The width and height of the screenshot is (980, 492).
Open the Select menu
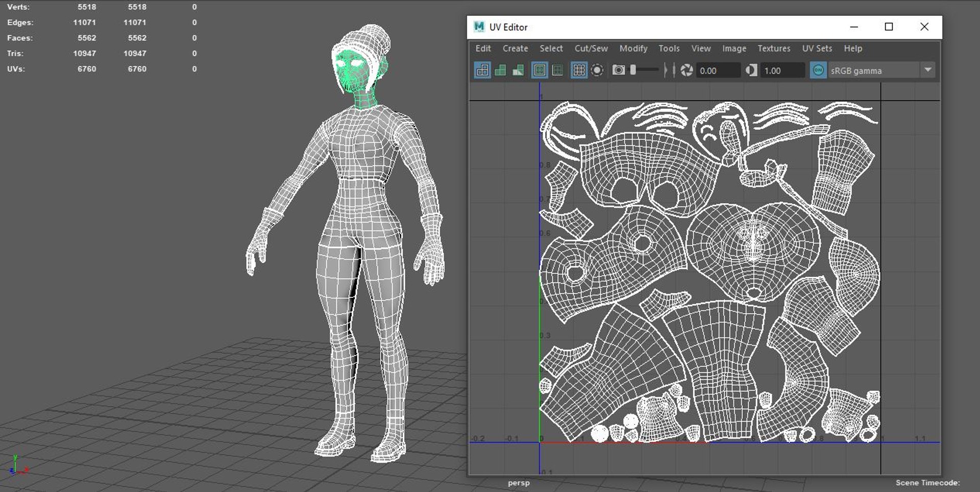point(551,49)
